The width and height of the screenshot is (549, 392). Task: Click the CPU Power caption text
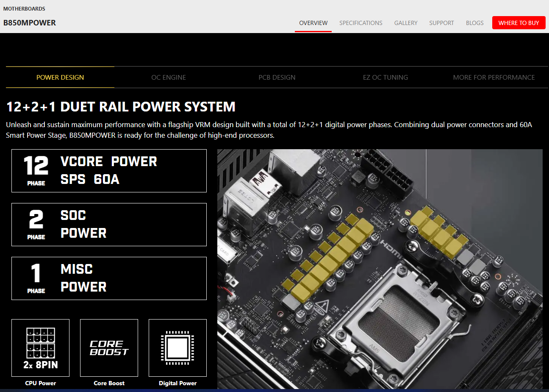pos(41,383)
